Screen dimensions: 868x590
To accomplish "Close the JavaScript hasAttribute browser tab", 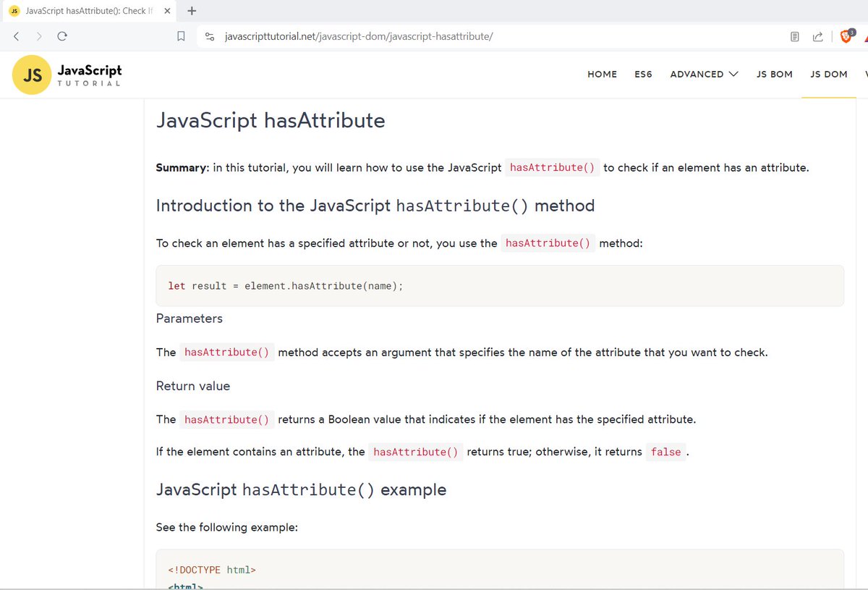I will [166, 11].
